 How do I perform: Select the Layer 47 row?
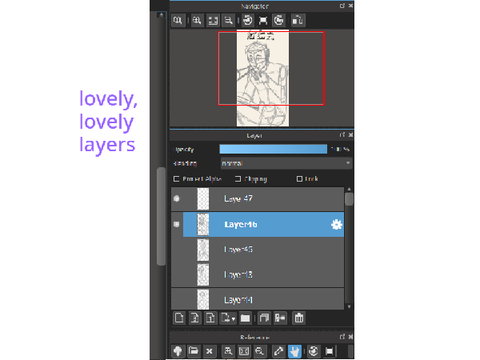click(258, 199)
